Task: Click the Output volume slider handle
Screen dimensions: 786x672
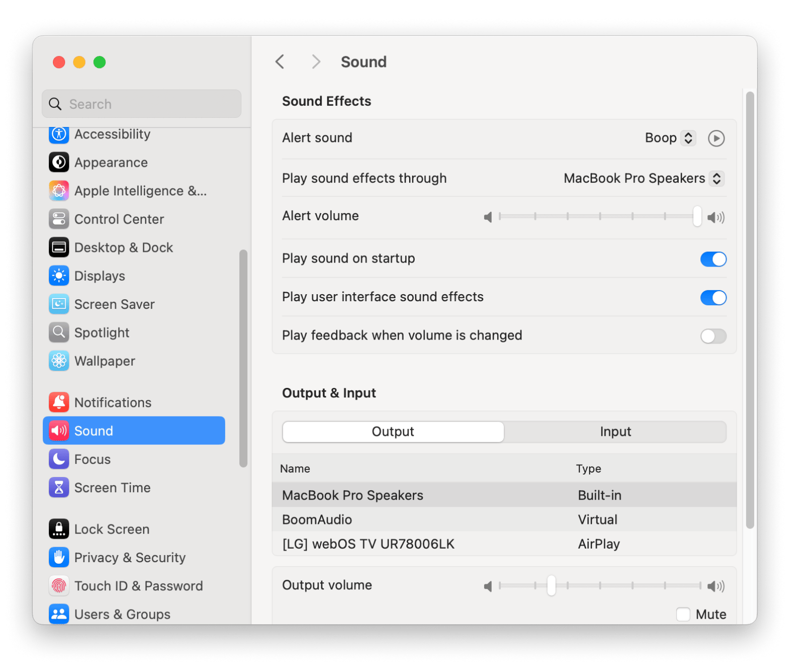Action: click(551, 585)
